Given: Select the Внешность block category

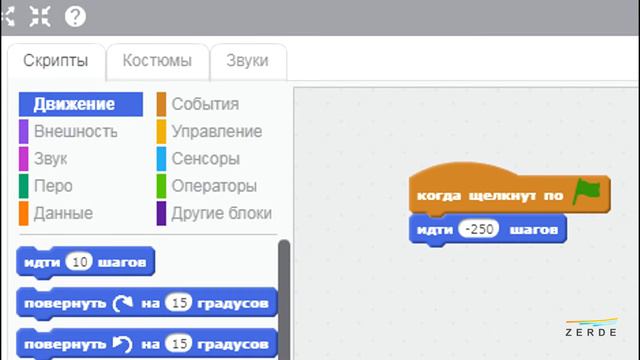Looking at the screenshot, I should pos(69,131).
